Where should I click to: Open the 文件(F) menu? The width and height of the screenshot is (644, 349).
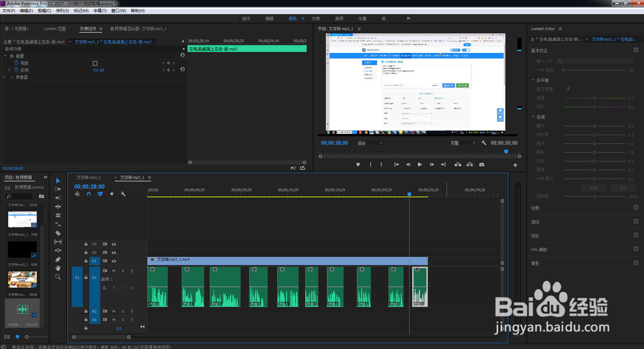click(x=9, y=11)
